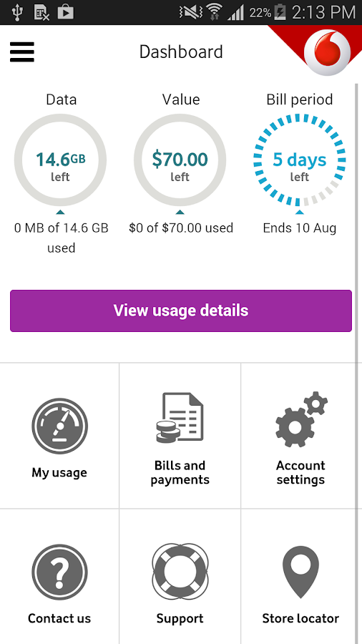This screenshot has width=362, height=644.
Task: Select the Bill period 5 days dial
Action: [300, 160]
